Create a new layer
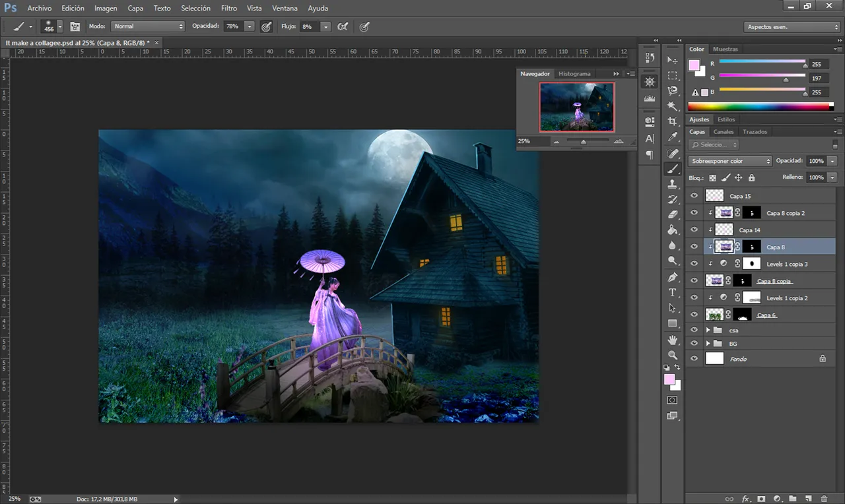845x504 pixels. pos(809,499)
